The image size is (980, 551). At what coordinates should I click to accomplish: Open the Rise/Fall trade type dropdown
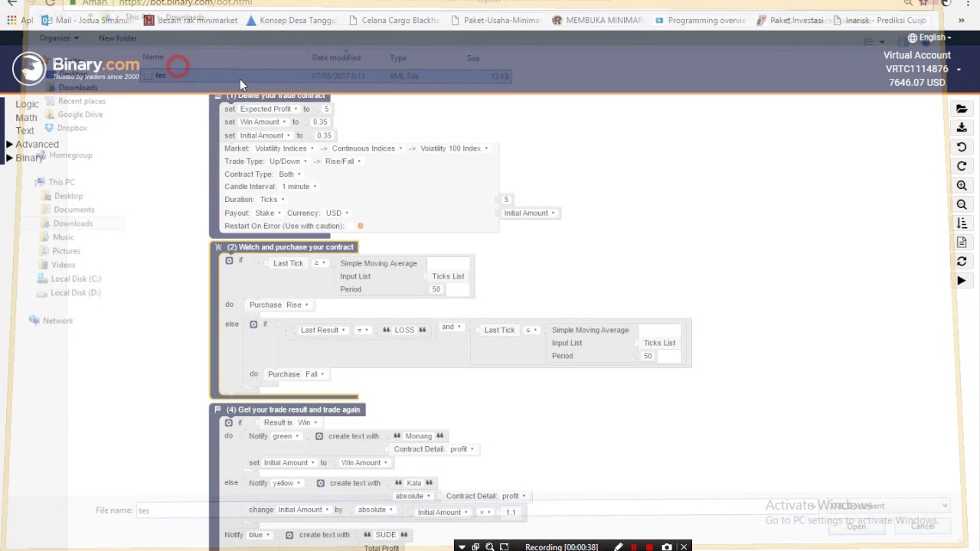[x=343, y=161]
